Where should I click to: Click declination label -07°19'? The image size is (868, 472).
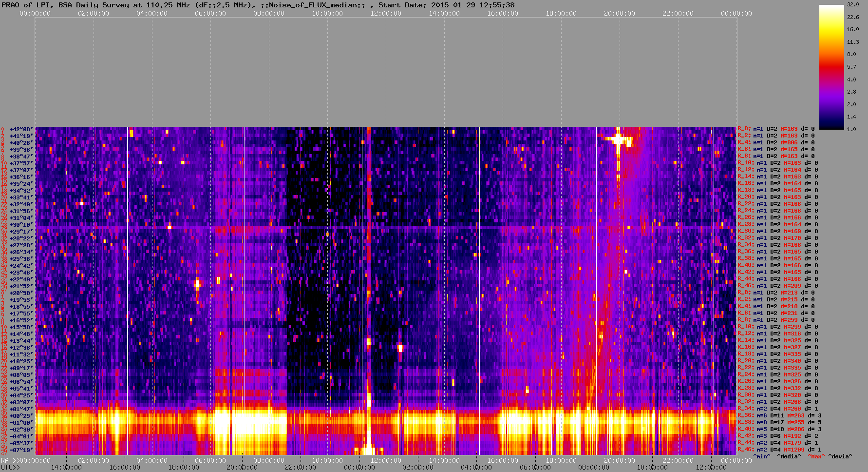[x=20, y=450]
